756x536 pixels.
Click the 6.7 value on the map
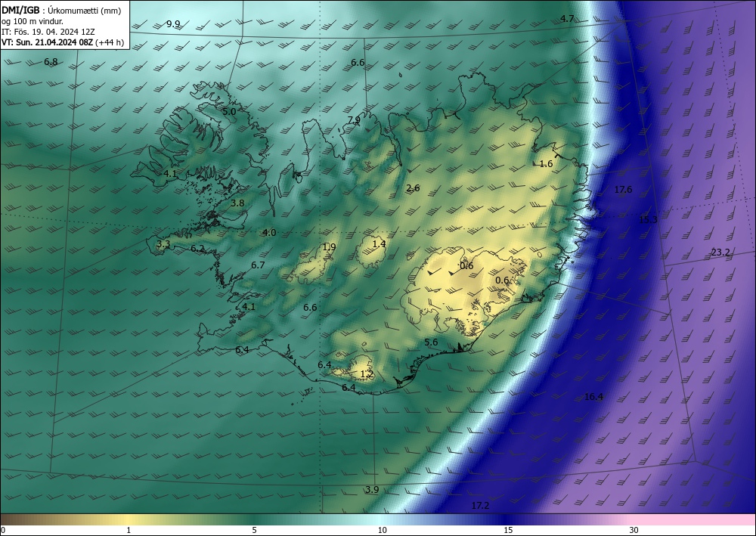258,265
